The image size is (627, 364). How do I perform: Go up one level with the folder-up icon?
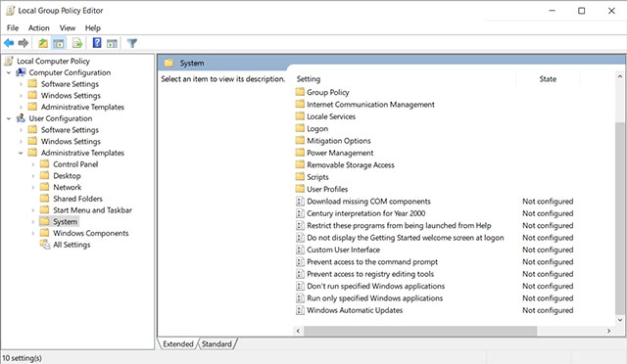tap(43, 43)
